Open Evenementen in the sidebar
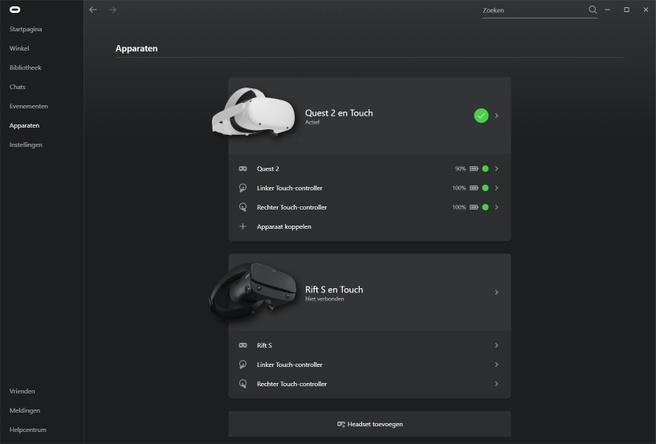This screenshot has width=656, height=444. pos(28,106)
